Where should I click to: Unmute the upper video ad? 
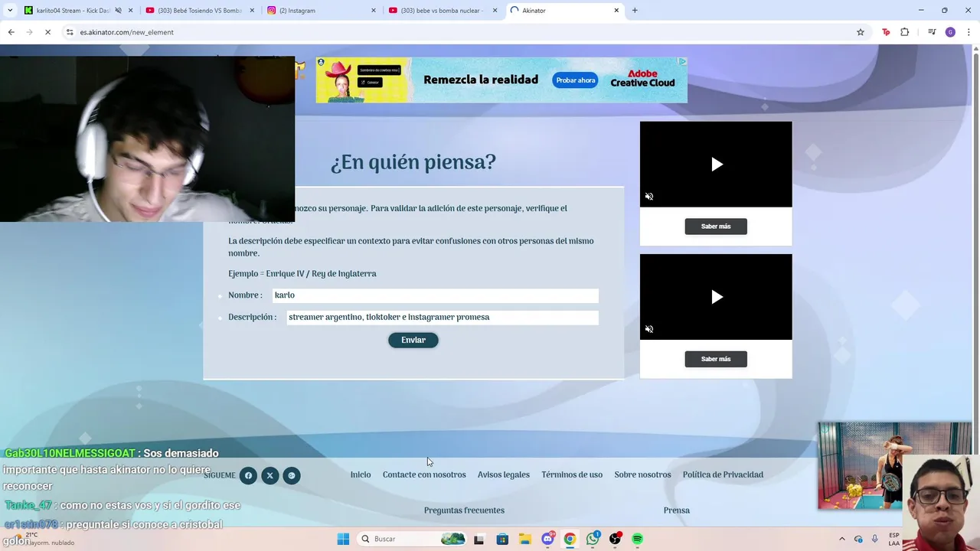(x=649, y=197)
